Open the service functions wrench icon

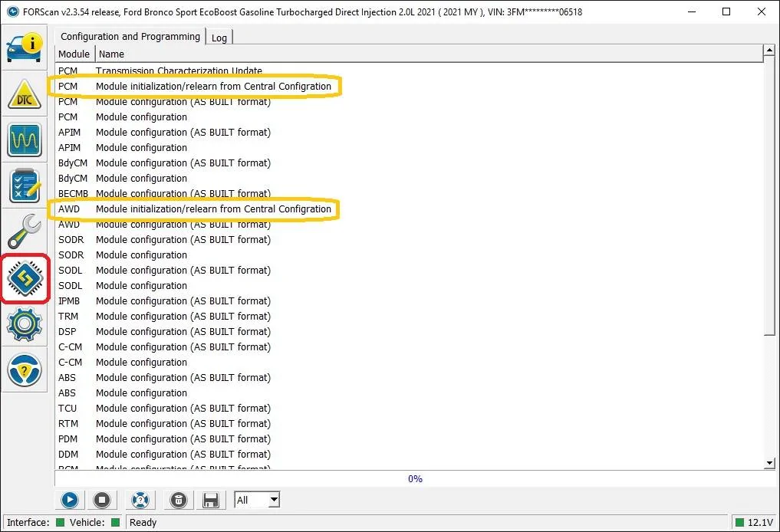25,232
